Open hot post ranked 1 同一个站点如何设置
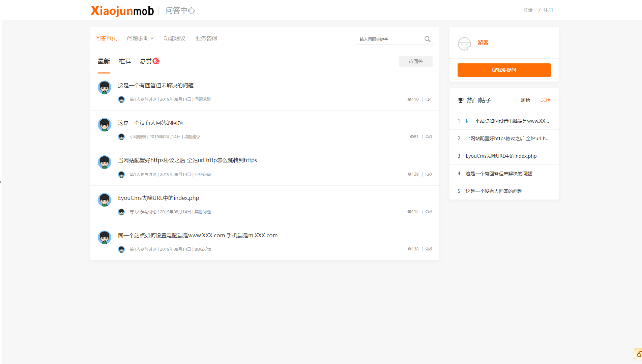The height and width of the screenshot is (364, 642). [507, 121]
